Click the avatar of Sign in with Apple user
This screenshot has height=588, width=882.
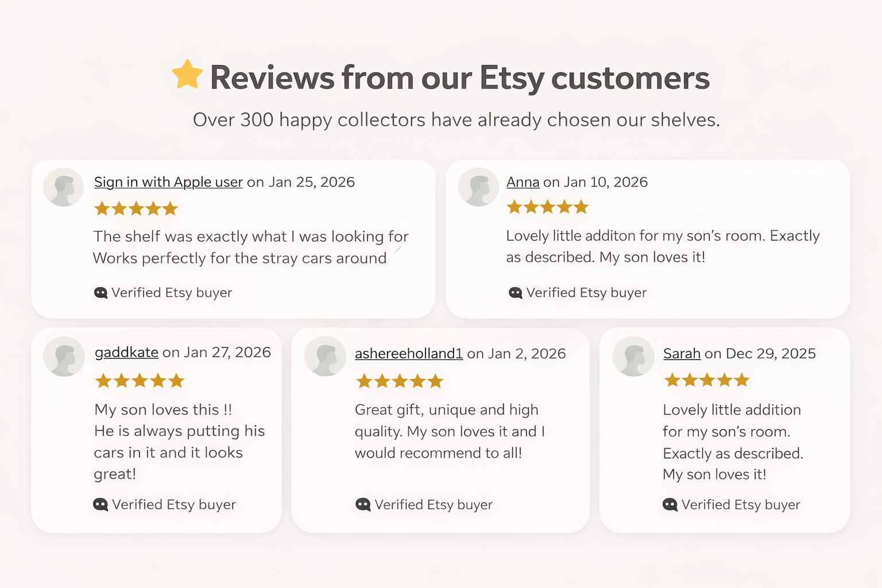coord(64,187)
